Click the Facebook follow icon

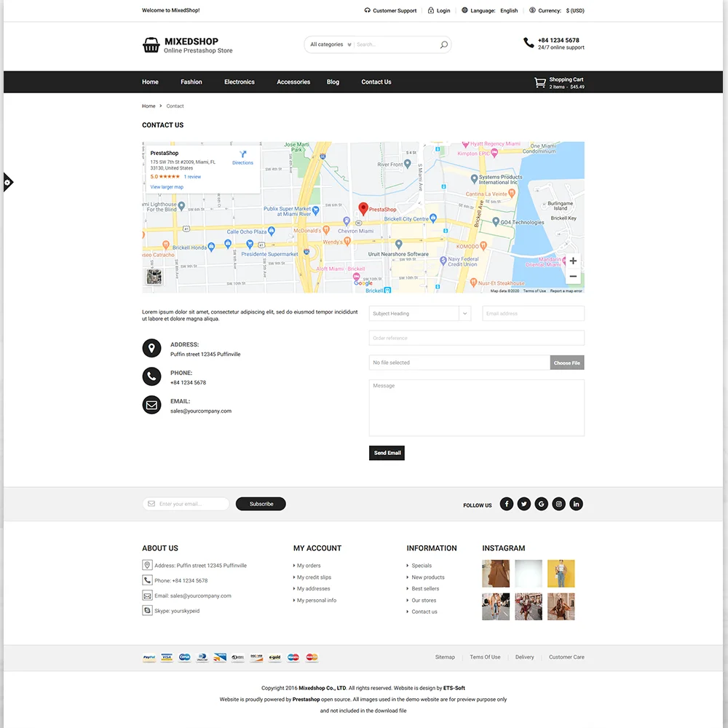pos(506,504)
